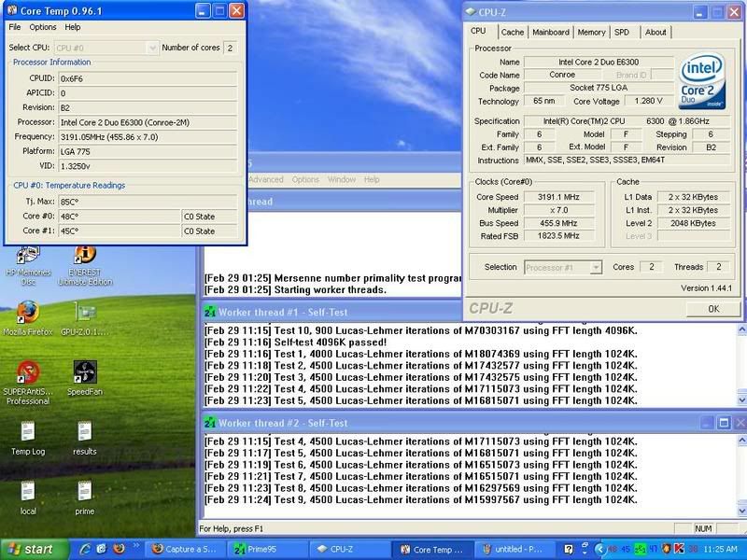Viewport: 747px width, 560px height.
Task: Expand Quick Launch overflow chevron
Action: [135, 546]
